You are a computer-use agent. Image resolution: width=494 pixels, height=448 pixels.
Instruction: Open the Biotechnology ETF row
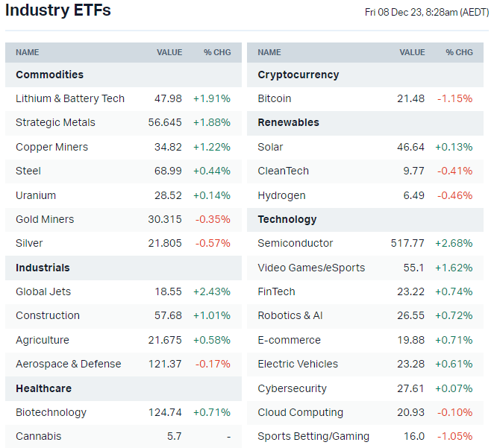coord(51,412)
